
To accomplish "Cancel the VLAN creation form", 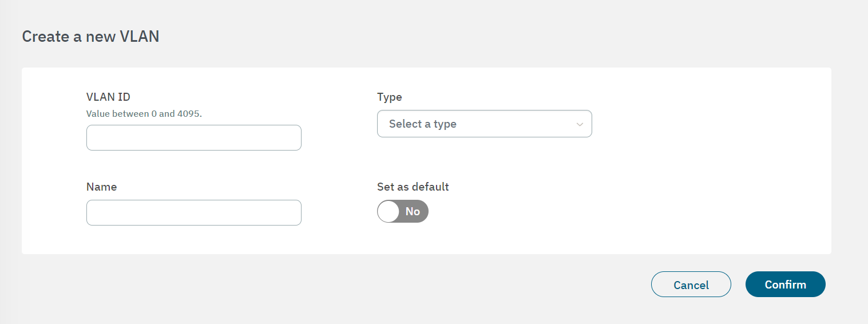I will [691, 285].
